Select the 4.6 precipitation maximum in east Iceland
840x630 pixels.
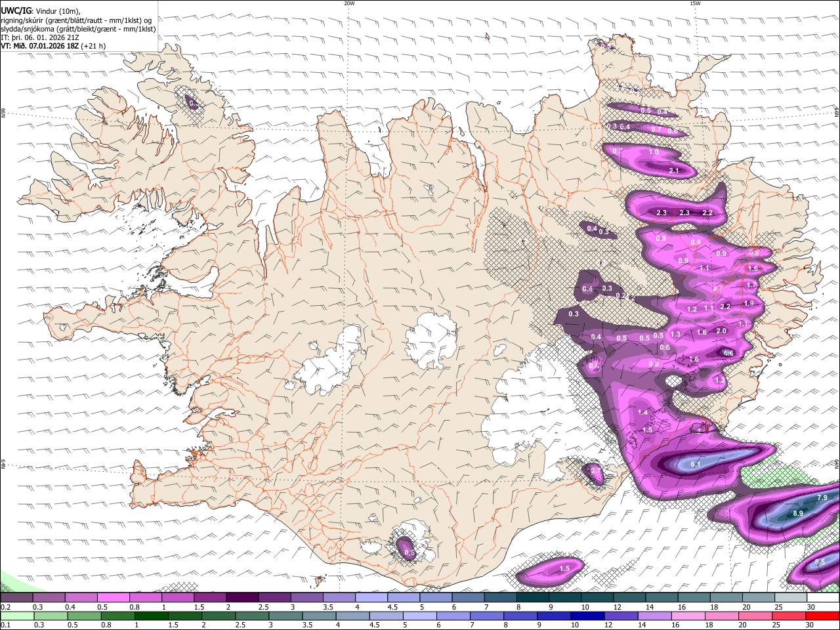[728, 353]
